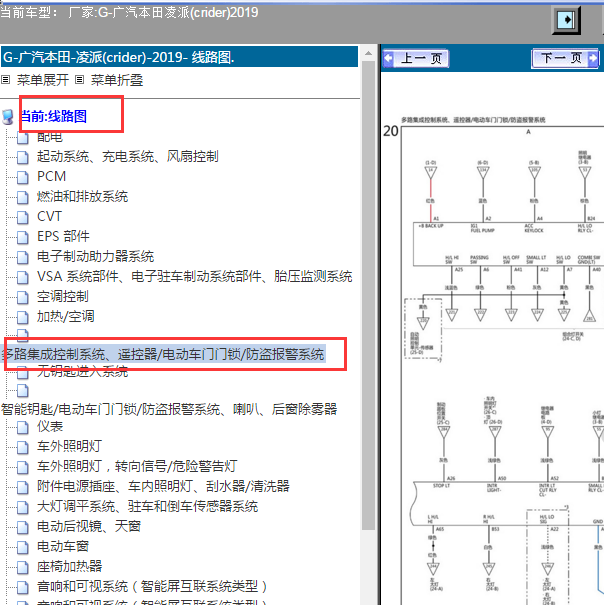This screenshot has width=604, height=605.
Task: Open 车外照明灯，转向信号/危险警告灯 diagram
Action: (137, 466)
